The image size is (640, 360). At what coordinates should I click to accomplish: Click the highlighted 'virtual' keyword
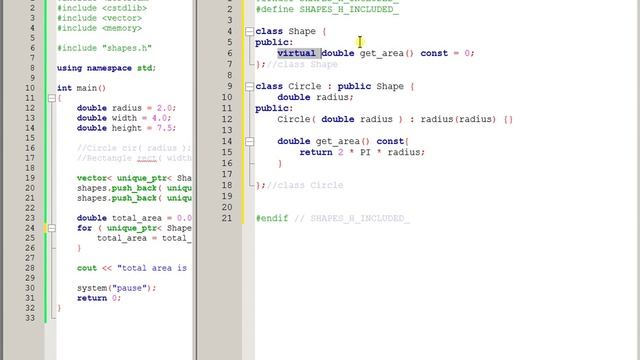point(296,53)
